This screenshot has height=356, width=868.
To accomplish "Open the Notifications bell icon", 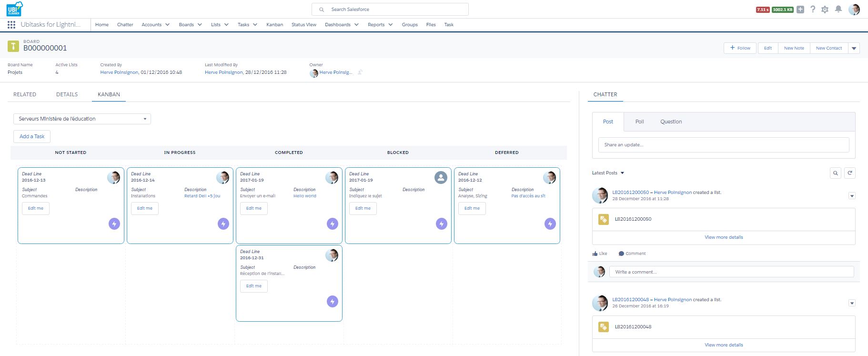I will [x=838, y=10].
